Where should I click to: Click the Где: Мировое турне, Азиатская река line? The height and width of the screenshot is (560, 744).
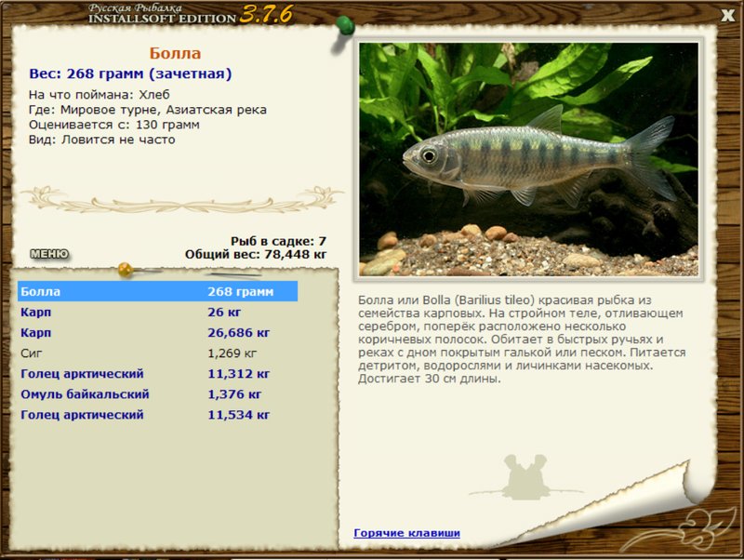(148, 110)
